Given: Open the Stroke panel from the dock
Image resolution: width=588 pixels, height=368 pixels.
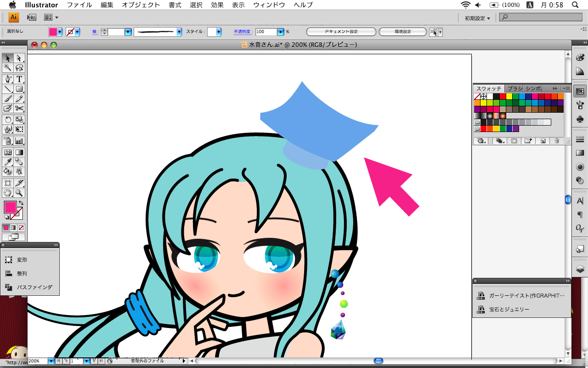Looking at the screenshot, I should tap(580, 140).
